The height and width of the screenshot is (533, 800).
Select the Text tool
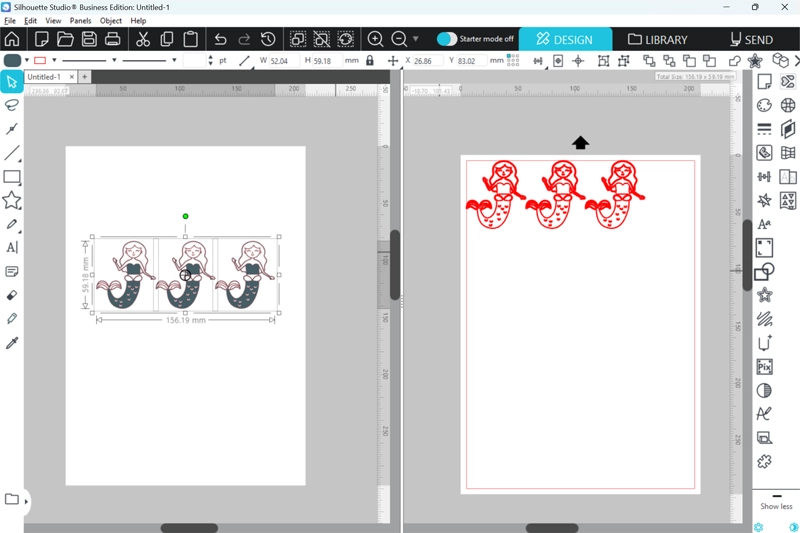pos(12,248)
